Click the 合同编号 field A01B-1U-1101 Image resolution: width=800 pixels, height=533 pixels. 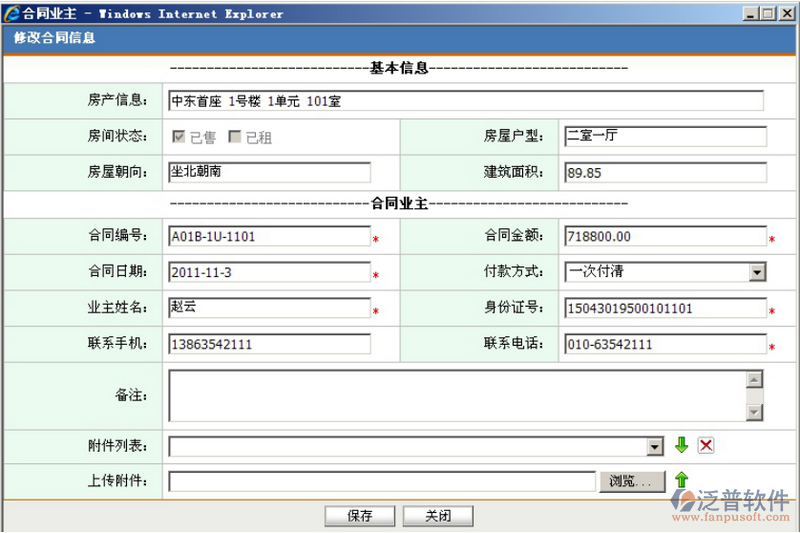coord(269,236)
